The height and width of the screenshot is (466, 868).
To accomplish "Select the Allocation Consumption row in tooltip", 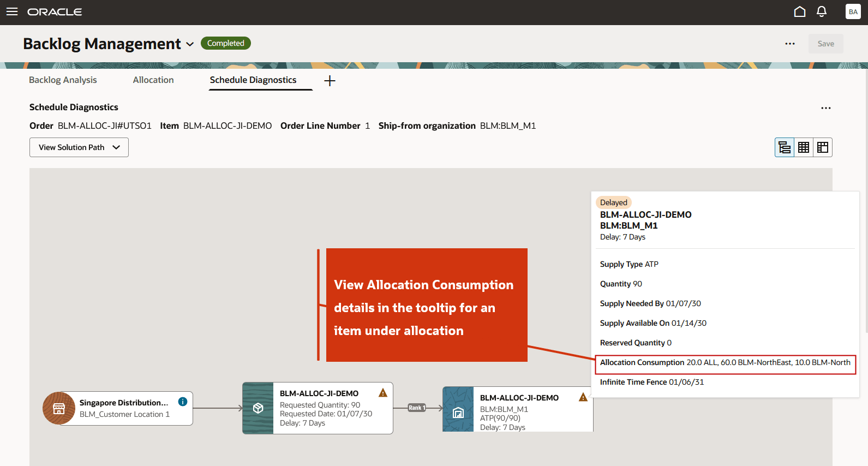I will (725, 362).
